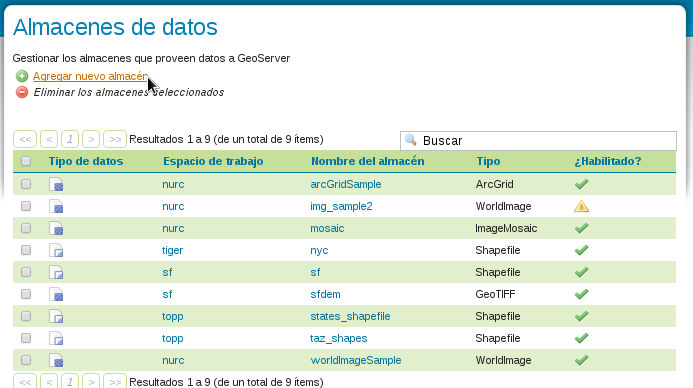Open the nyc store link
The width and height of the screenshot is (693, 388).
[319, 251]
